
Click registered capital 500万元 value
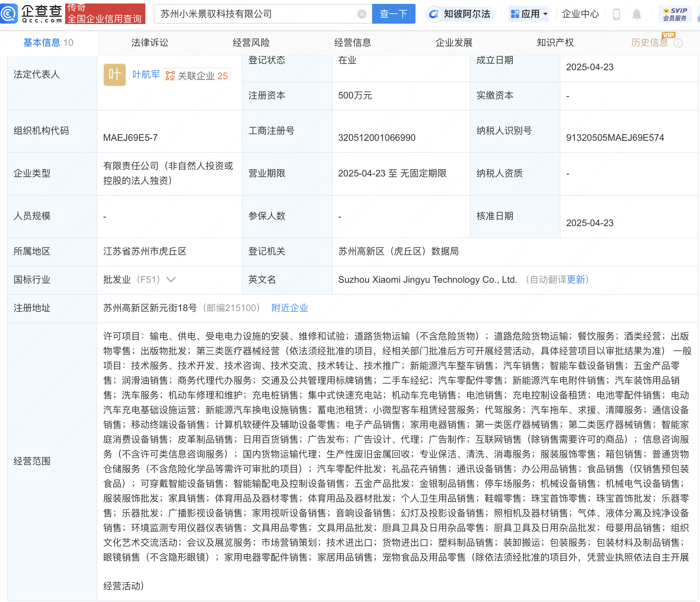pos(355,95)
